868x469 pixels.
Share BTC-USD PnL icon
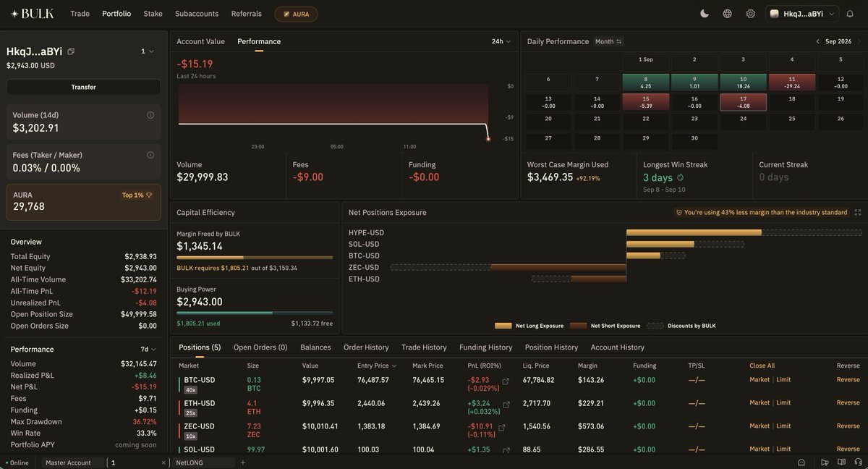pyautogui.click(x=506, y=381)
